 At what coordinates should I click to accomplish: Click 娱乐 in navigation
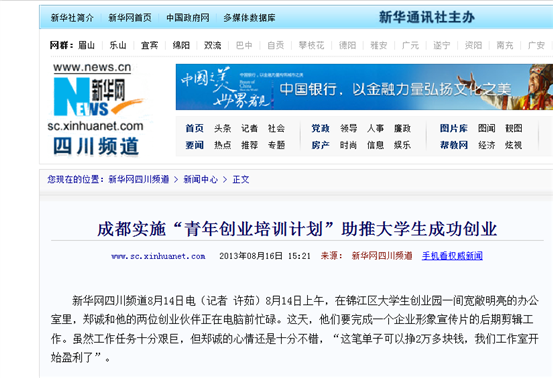[402, 145]
